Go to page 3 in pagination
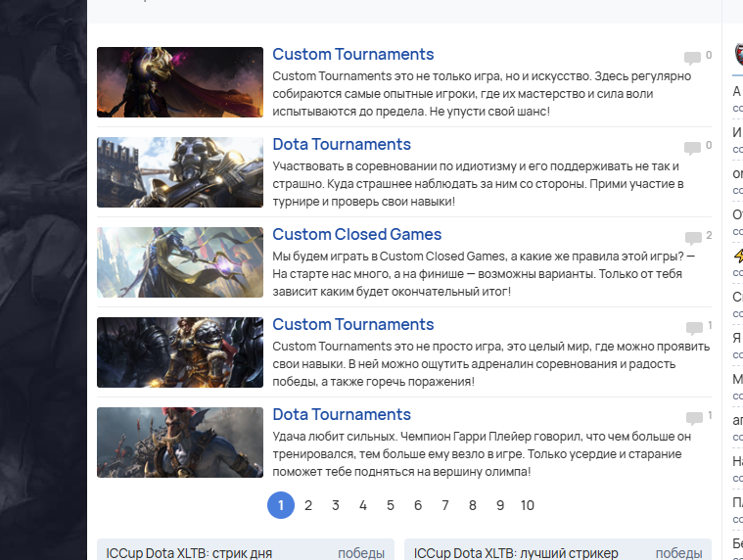The width and height of the screenshot is (743, 560). (336, 505)
